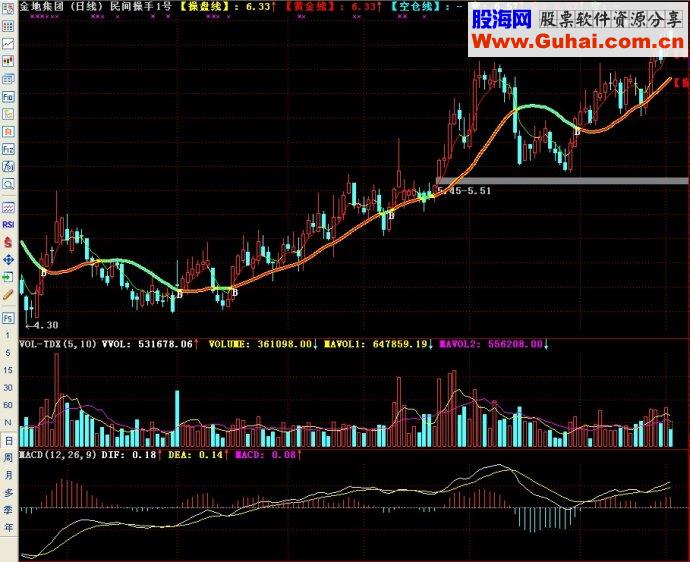Image resolution: width=690 pixels, height=562 pixels.
Task: Select the pencil drawing tool icon
Action: (8, 295)
